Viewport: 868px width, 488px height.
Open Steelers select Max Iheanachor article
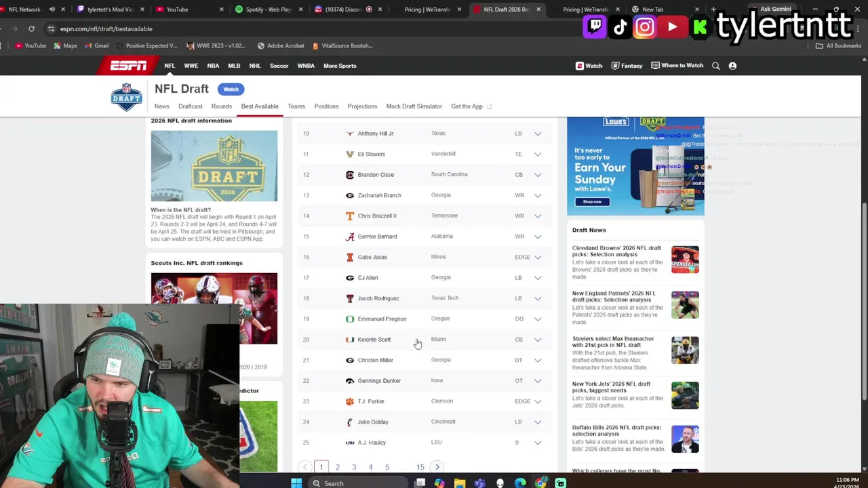point(613,342)
